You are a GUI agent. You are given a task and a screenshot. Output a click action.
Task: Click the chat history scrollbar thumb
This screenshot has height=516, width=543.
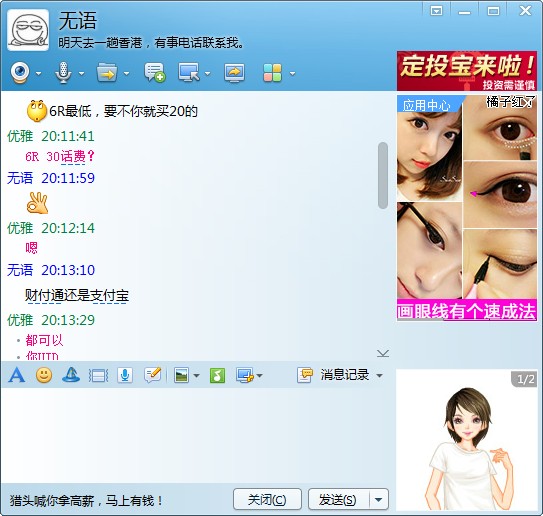pos(383,175)
